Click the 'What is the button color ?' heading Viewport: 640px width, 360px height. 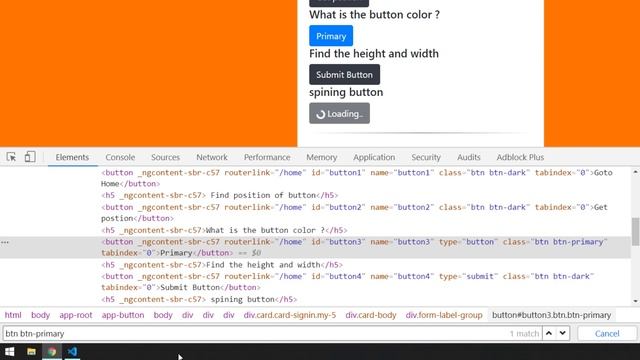click(374, 15)
